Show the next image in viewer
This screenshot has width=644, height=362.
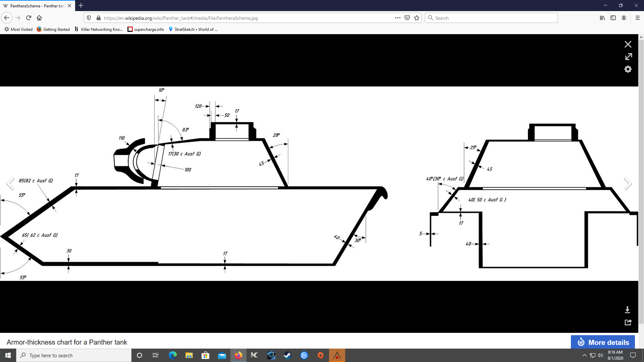[x=628, y=184]
